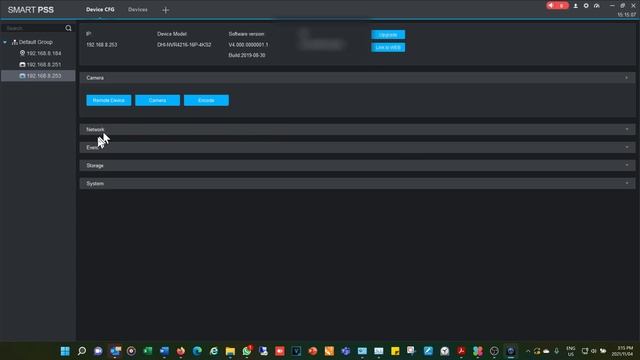Open WhatsApp from the taskbar
The width and height of the screenshot is (640, 360).
click(x=247, y=351)
